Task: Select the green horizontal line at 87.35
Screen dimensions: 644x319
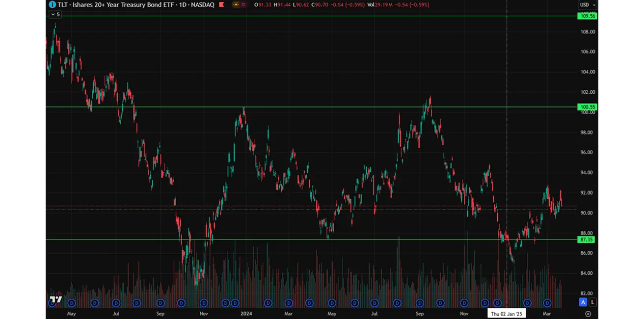Action: (312, 239)
